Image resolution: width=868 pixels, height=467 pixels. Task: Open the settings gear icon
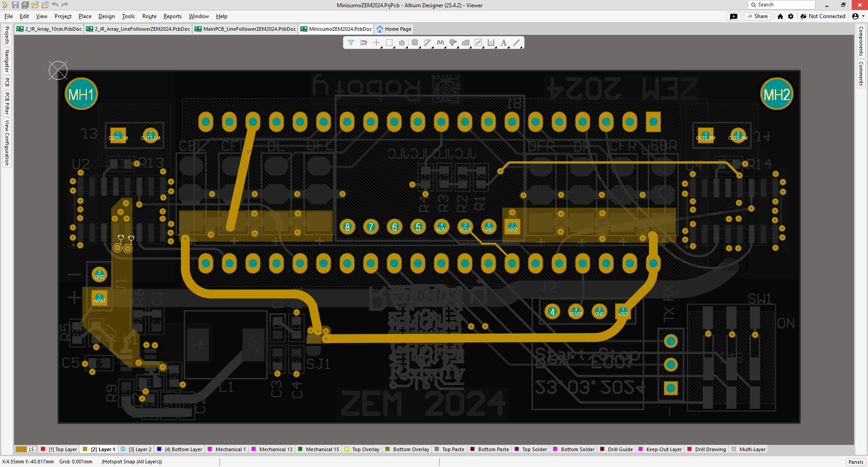pyautogui.click(x=791, y=16)
